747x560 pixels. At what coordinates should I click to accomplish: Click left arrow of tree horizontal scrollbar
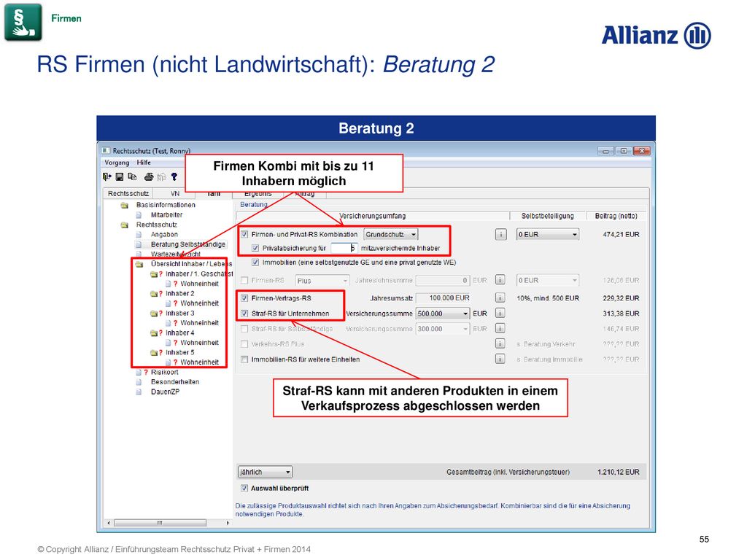[x=109, y=523]
